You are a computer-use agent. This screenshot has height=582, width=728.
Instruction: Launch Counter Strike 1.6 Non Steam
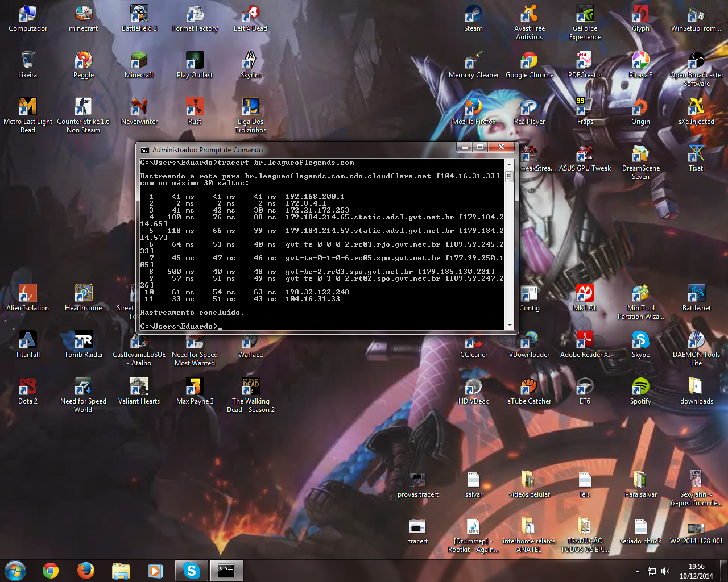tap(84, 116)
